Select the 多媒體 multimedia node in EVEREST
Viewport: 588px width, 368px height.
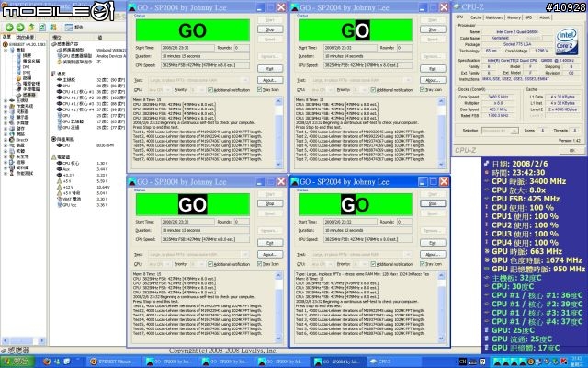pyautogui.click(x=19, y=122)
